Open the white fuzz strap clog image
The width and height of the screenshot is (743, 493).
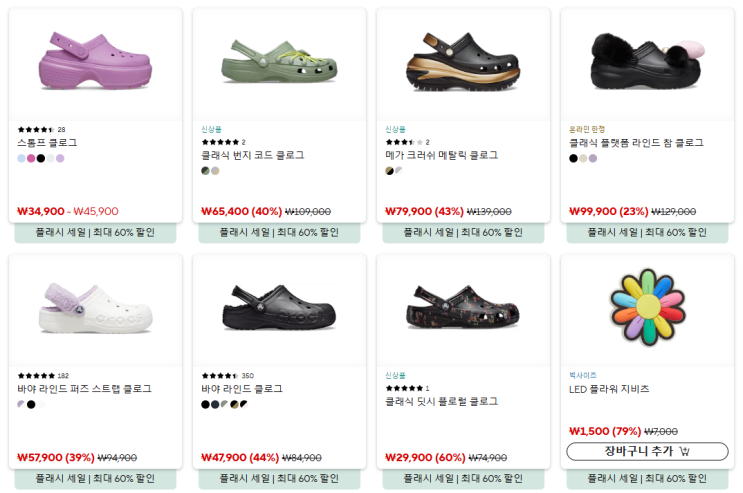tap(95, 308)
